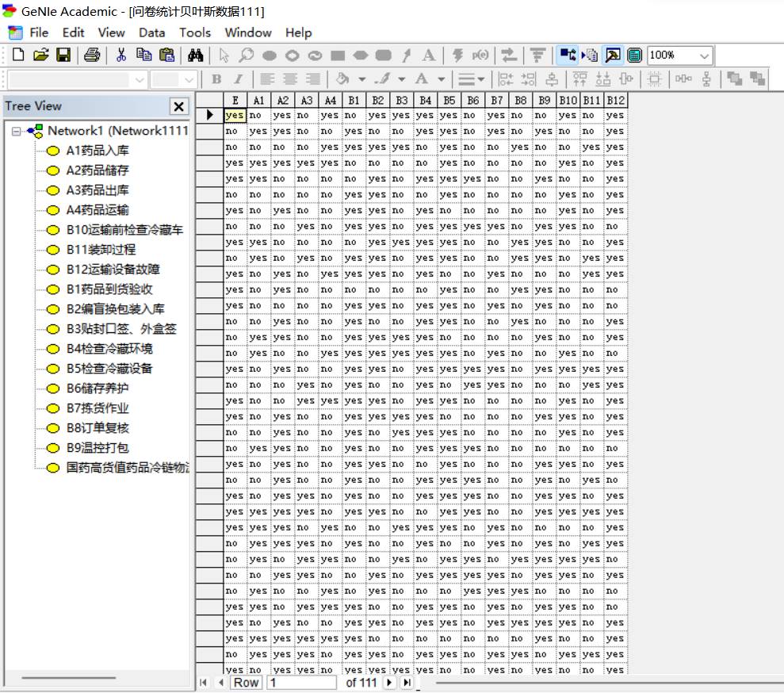
Task: Toggle the Tree View panel toolbar button
Action: [568, 55]
